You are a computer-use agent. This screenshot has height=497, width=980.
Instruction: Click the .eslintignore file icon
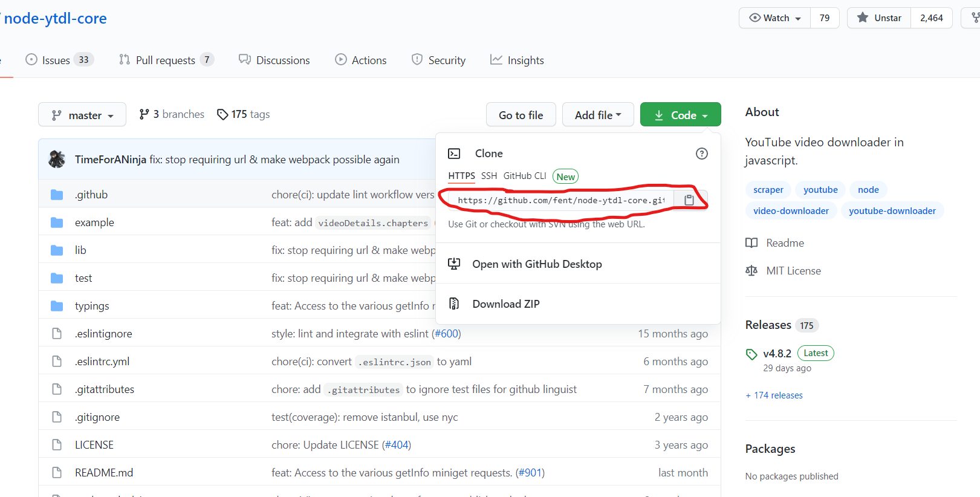point(57,334)
